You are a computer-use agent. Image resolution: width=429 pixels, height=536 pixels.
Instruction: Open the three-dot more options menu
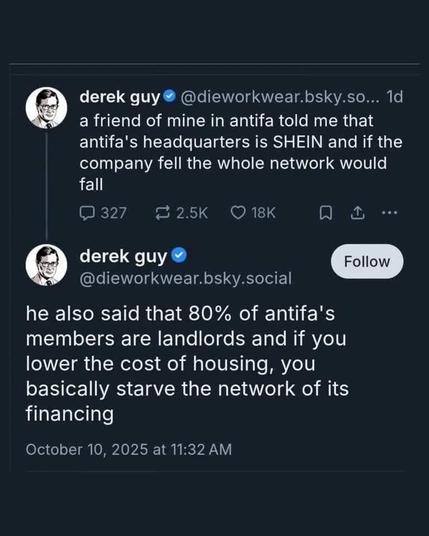point(390,213)
